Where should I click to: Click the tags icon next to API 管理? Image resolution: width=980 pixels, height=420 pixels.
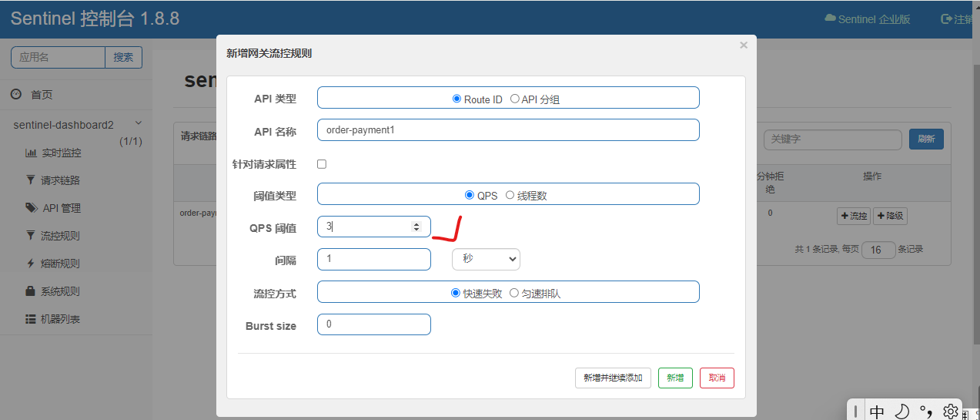(x=31, y=208)
